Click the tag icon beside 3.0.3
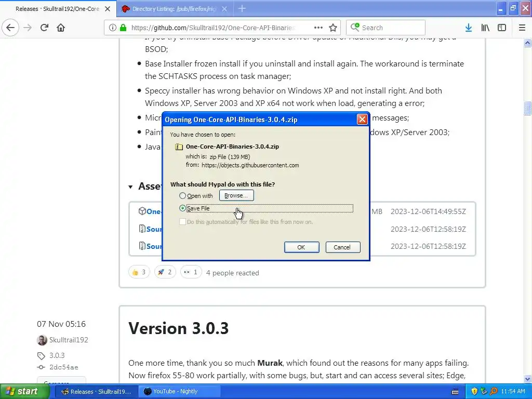 point(41,355)
